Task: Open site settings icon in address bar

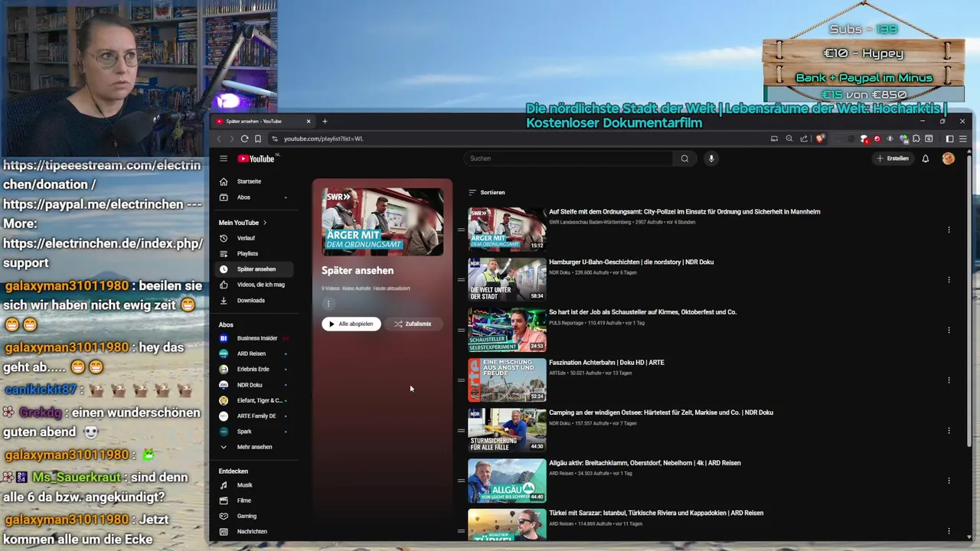Action: coord(276,139)
